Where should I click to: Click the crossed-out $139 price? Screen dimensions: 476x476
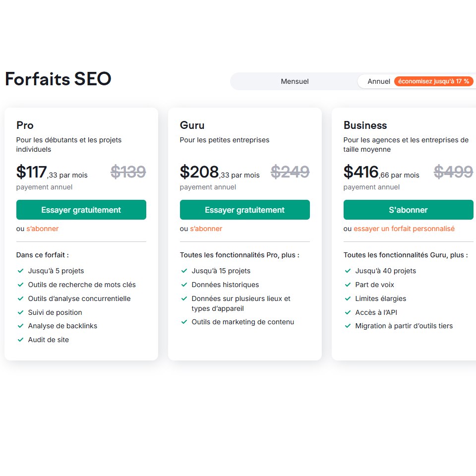click(x=128, y=172)
